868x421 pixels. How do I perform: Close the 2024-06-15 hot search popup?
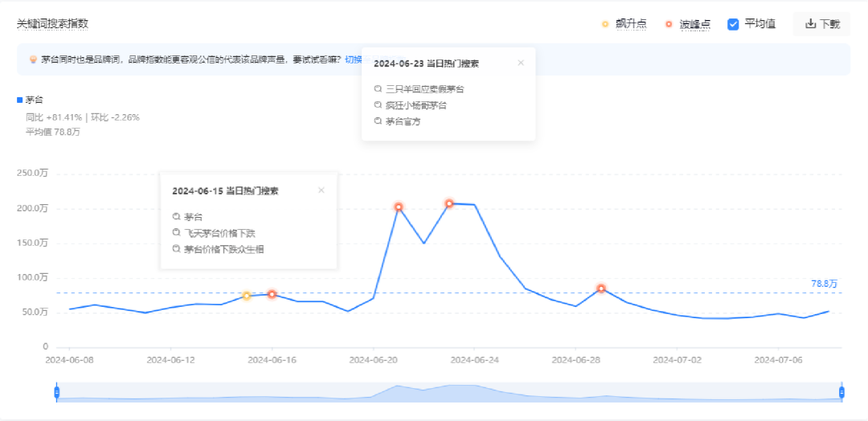point(321,190)
